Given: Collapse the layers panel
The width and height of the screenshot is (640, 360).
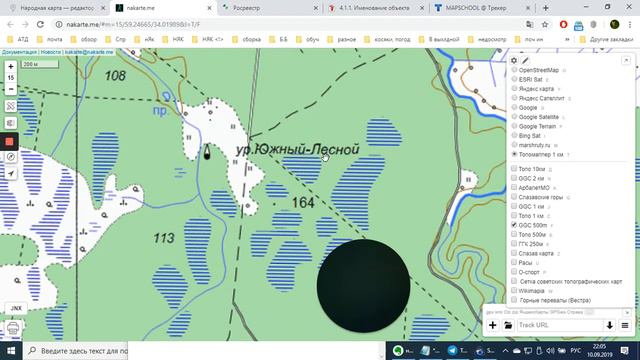Looking at the screenshot, I should (626, 60).
